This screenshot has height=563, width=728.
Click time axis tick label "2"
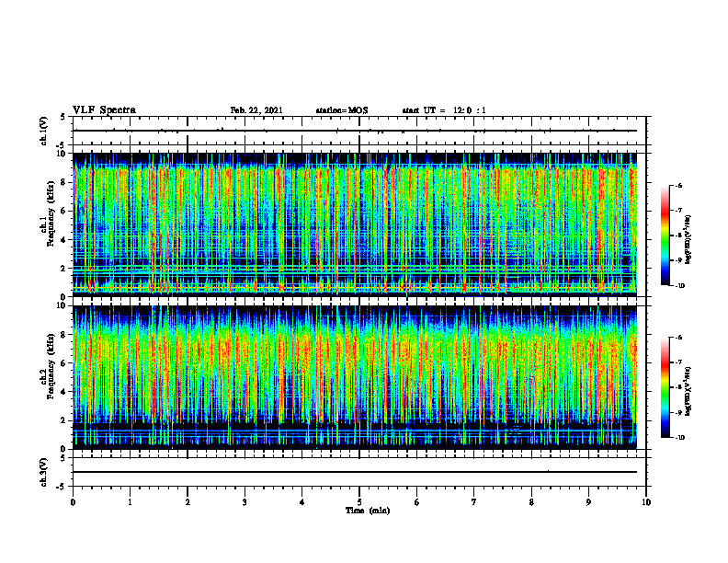188,502
